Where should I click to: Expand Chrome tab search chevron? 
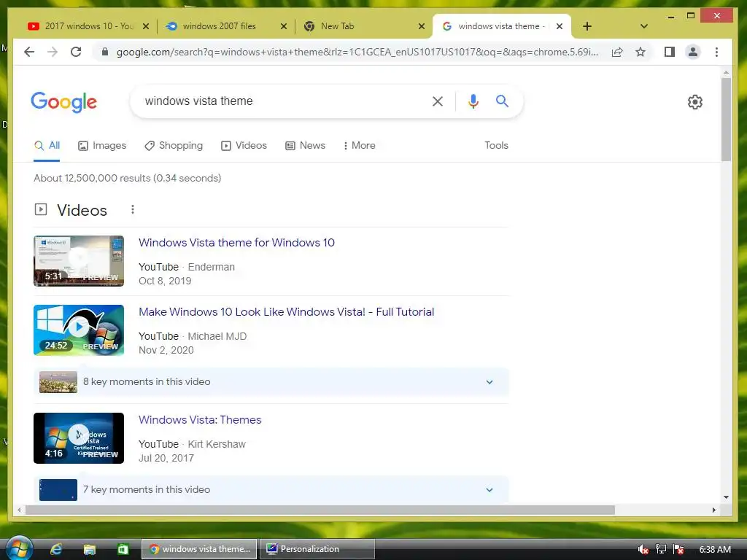(643, 26)
